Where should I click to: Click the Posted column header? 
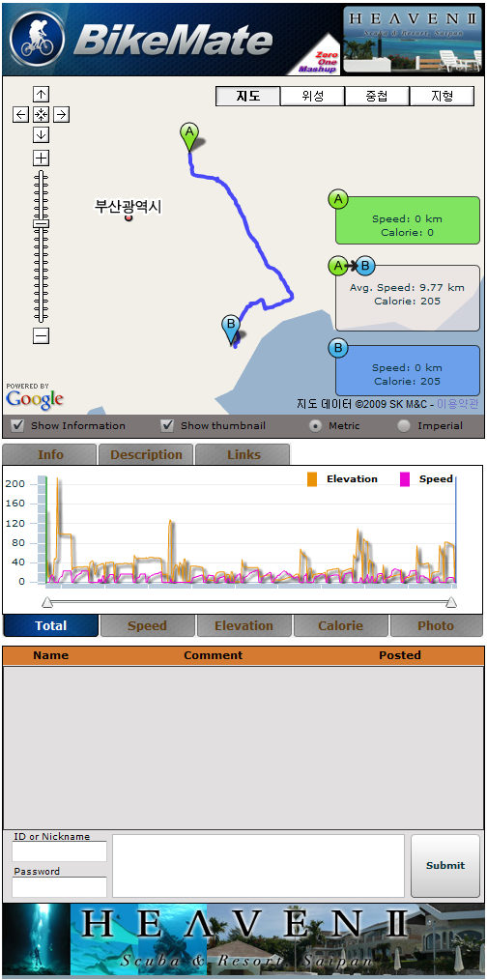(x=400, y=655)
